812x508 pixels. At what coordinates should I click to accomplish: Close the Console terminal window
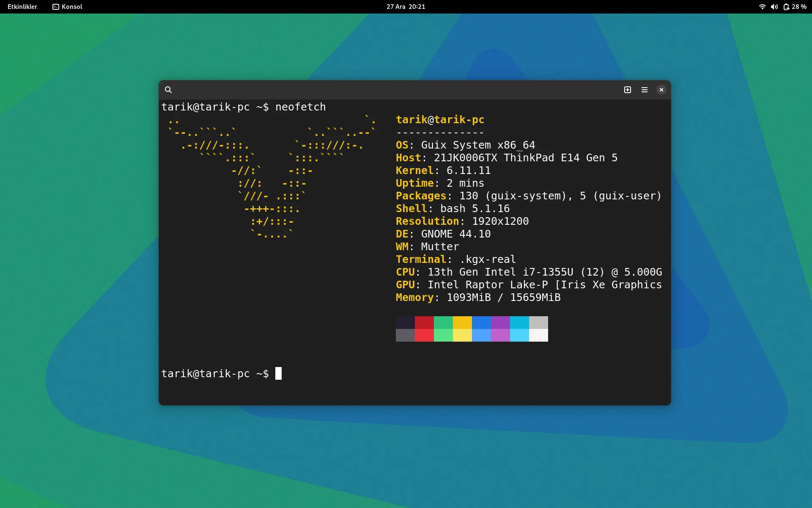pyautogui.click(x=661, y=90)
